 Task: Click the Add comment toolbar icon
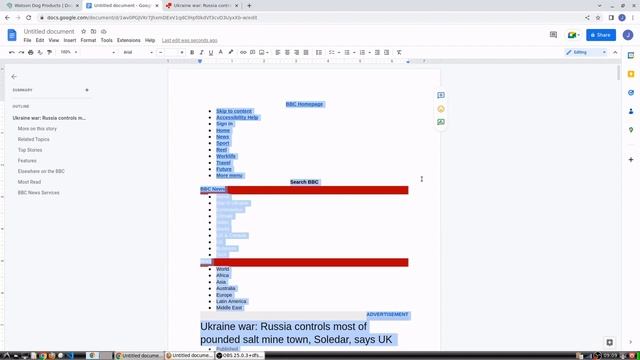click(x=253, y=52)
